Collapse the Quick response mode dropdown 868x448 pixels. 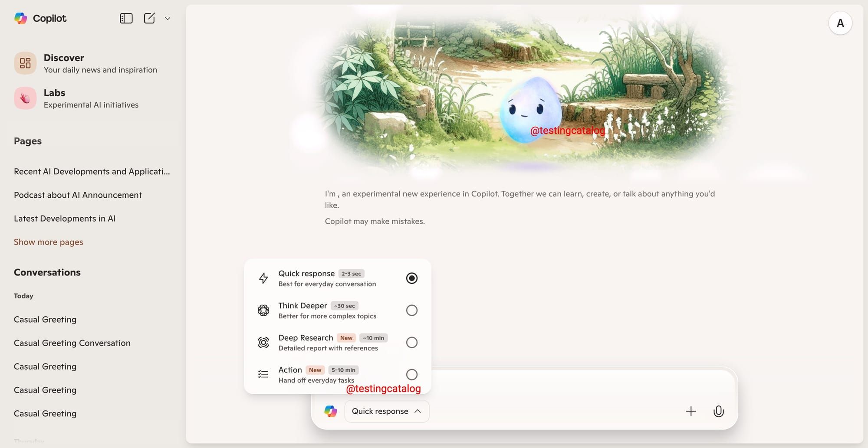(x=387, y=411)
